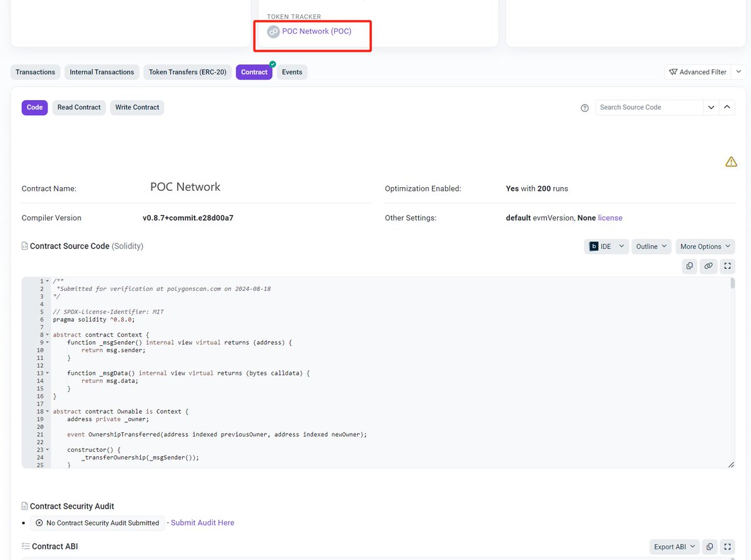
Task: Copy the contract ABI
Action: (x=709, y=547)
